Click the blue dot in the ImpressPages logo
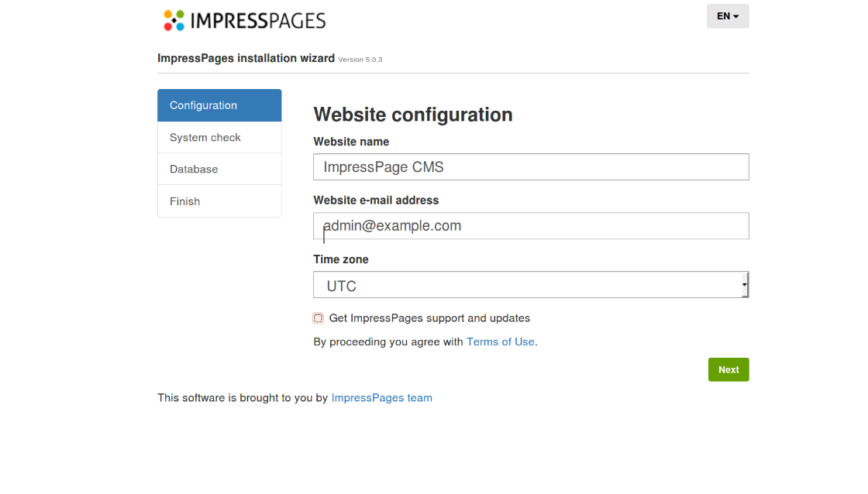Image resolution: width=868 pixels, height=494 pixels. coord(181,27)
